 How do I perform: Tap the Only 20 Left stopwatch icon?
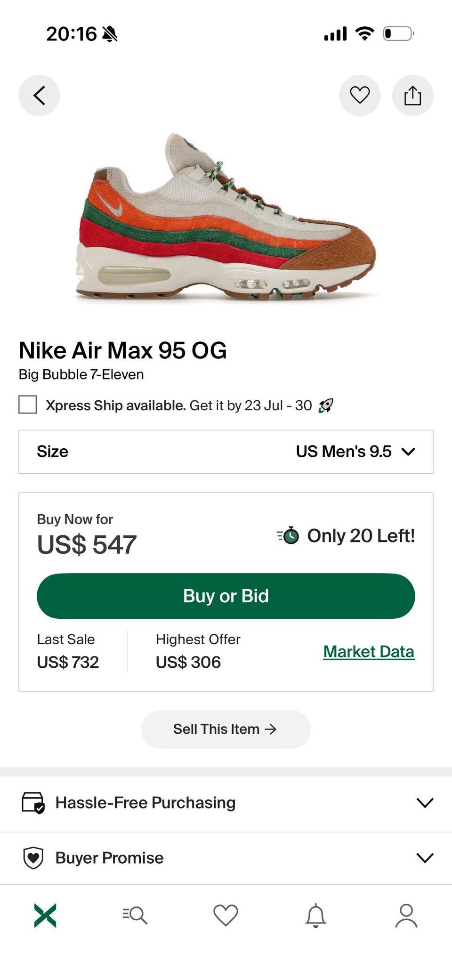click(x=288, y=535)
